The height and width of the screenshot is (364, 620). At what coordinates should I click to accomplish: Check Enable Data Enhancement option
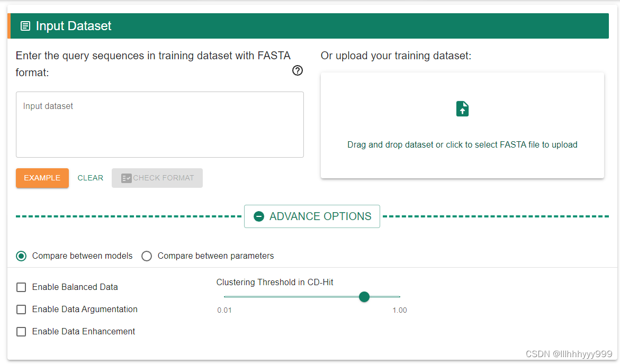pos(21,331)
